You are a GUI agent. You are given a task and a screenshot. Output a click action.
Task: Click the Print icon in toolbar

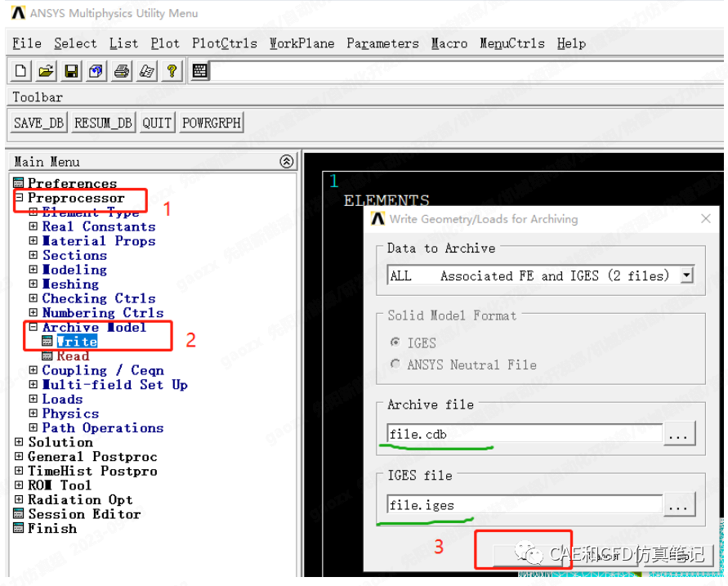click(122, 71)
